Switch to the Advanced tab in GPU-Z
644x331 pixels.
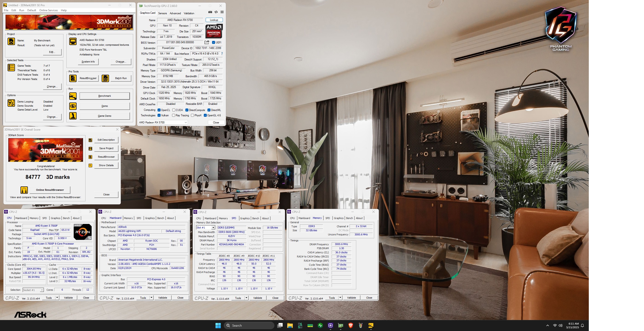click(x=175, y=14)
